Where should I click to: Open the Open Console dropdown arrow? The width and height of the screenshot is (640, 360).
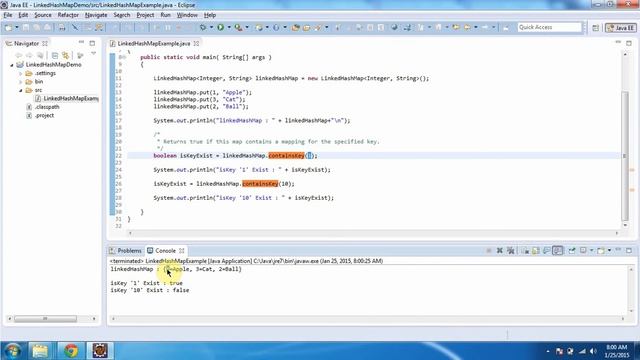tap(609, 251)
